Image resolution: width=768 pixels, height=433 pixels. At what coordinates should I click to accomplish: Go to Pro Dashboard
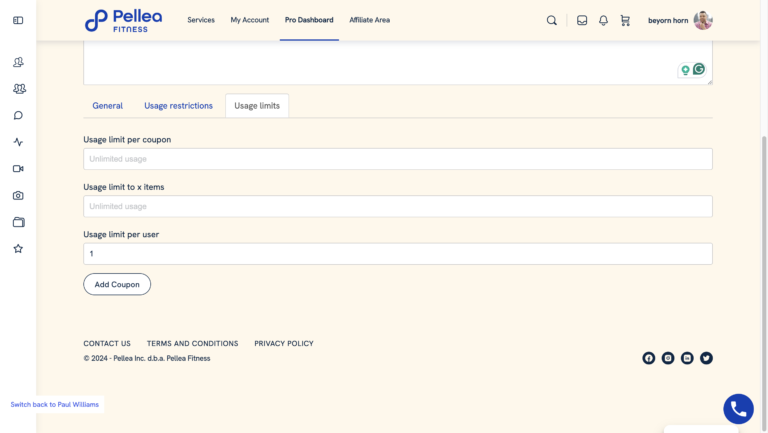309,20
